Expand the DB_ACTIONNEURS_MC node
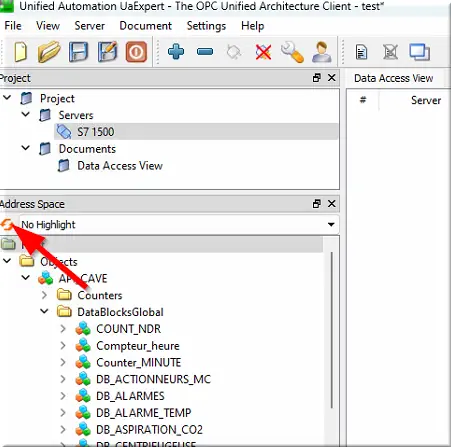Image resolution: width=451 pixels, height=447 pixels. click(x=63, y=379)
